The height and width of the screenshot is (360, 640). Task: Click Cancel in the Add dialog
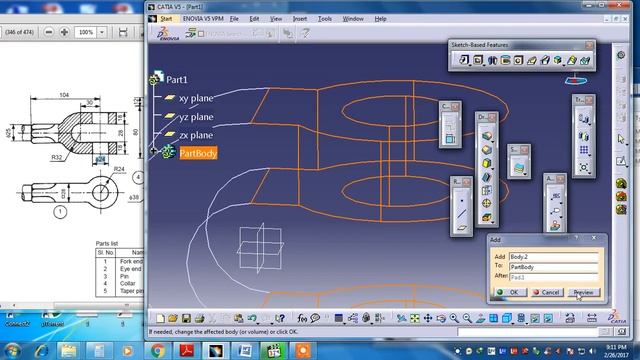[x=547, y=292]
